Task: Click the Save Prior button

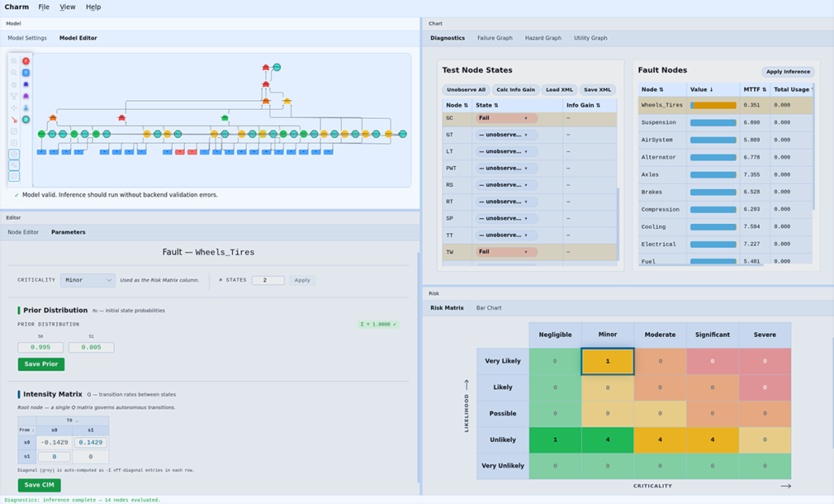Action: [41, 364]
